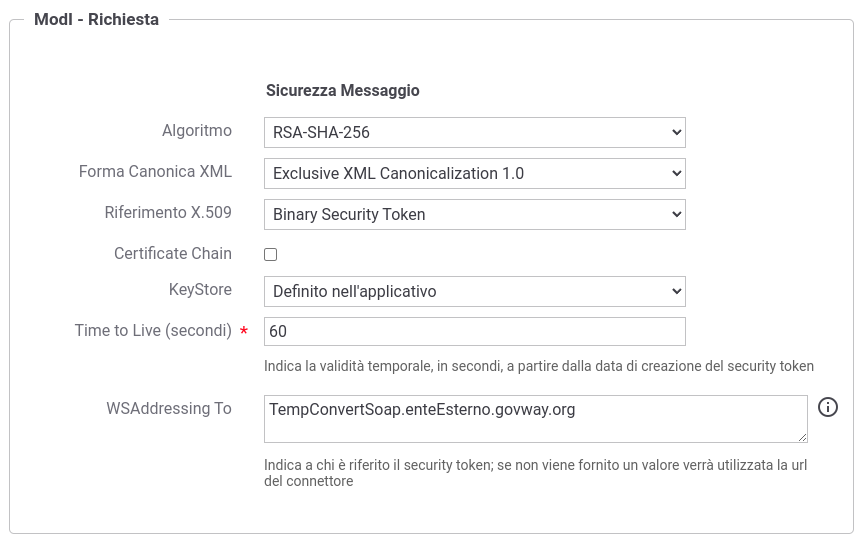Enable the Certificate Chain checkbox
The image size is (866, 542).
point(271,254)
